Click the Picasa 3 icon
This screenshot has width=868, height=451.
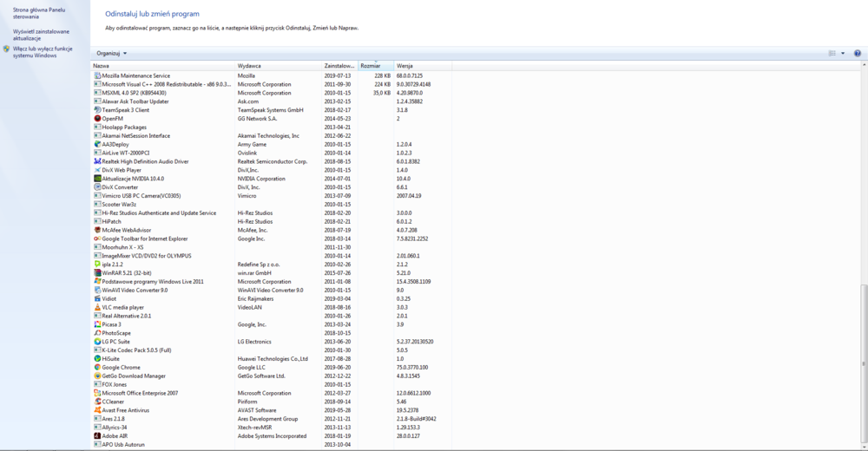pyautogui.click(x=97, y=324)
